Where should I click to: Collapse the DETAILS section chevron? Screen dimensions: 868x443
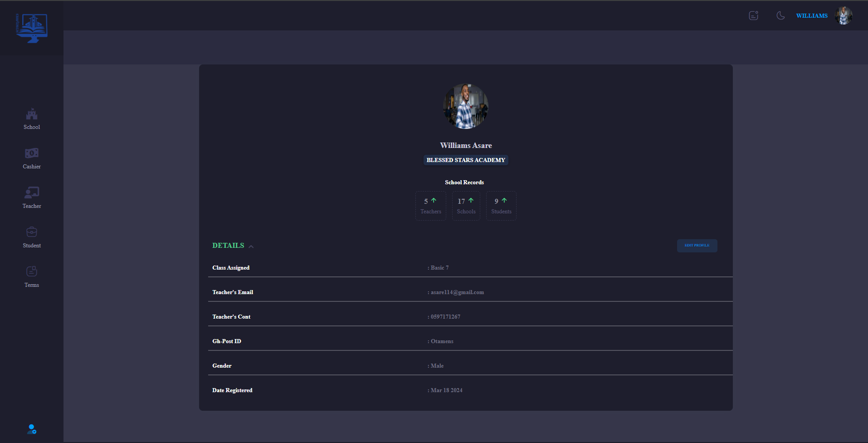251,246
